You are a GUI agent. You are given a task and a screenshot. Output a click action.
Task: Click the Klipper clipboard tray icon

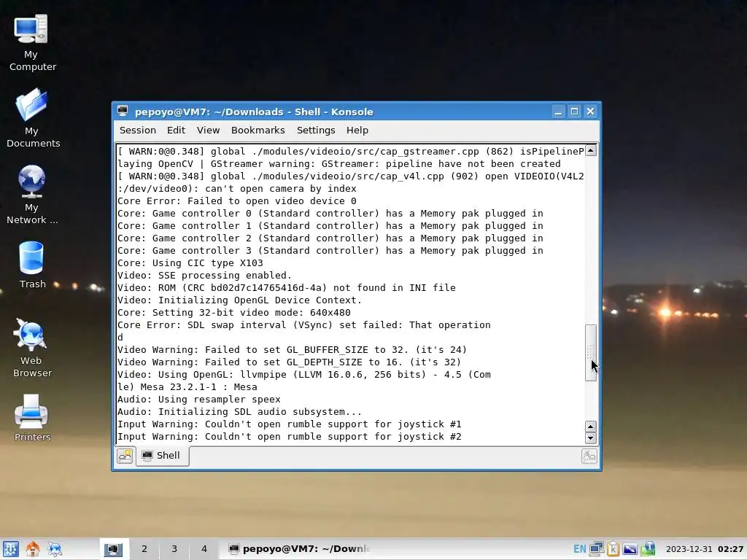pyautogui.click(x=613, y=549)
